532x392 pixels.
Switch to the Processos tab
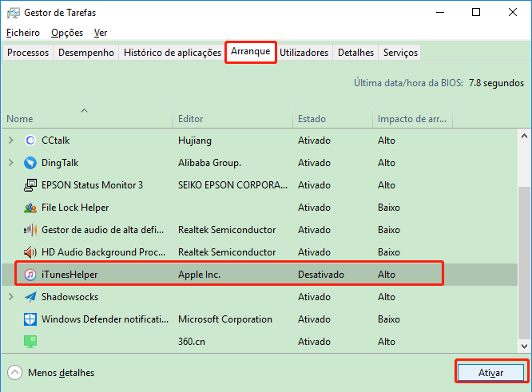coord(28,53)
